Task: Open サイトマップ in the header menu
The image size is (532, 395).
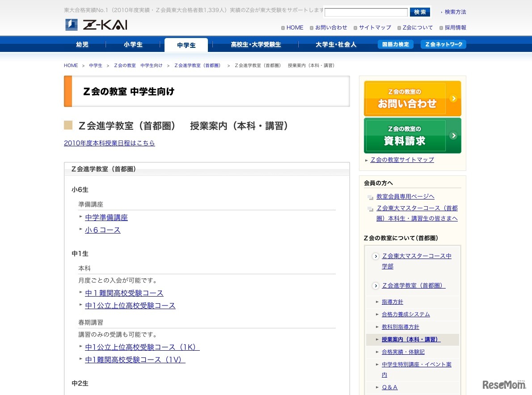Action: point(374,27)
